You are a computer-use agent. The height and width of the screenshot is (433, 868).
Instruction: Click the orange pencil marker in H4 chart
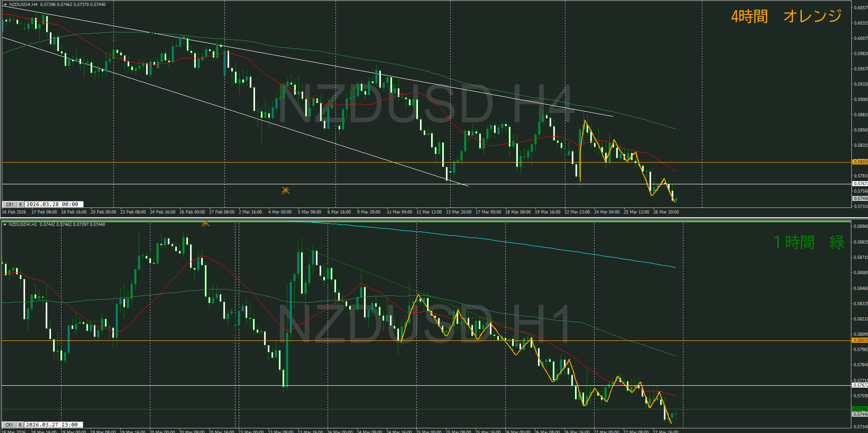click(x=285, y=190)
